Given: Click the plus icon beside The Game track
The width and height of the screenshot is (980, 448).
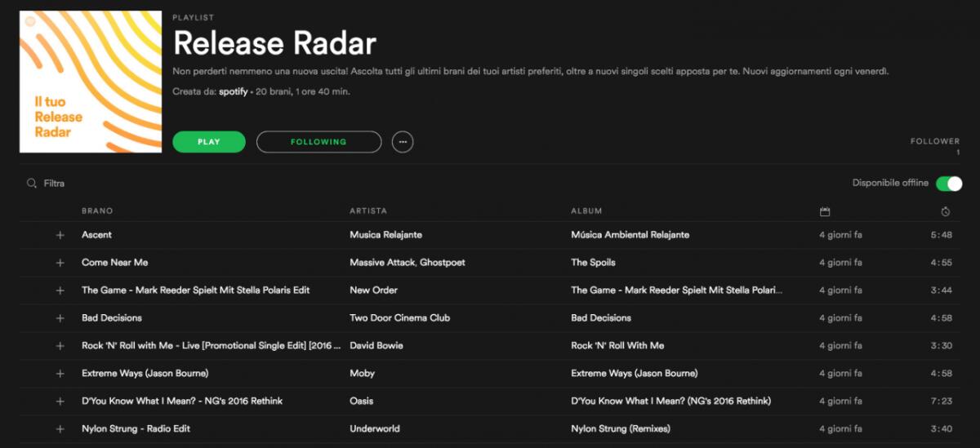Looking at the screenshot, I should click(x=60, y=291).
